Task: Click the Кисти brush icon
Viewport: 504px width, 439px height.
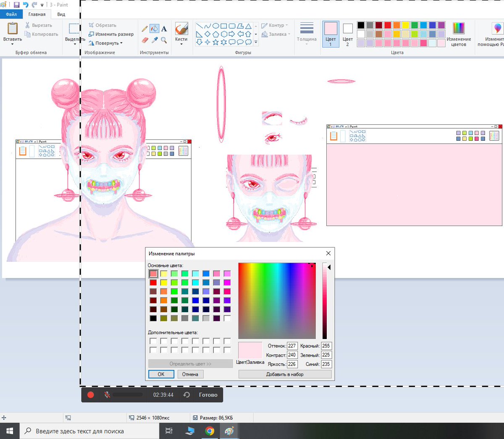Action: click(181, 29)
